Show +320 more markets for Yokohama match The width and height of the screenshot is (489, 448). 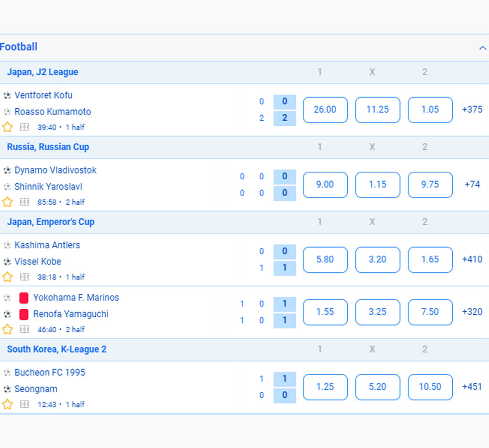point(472,312)
